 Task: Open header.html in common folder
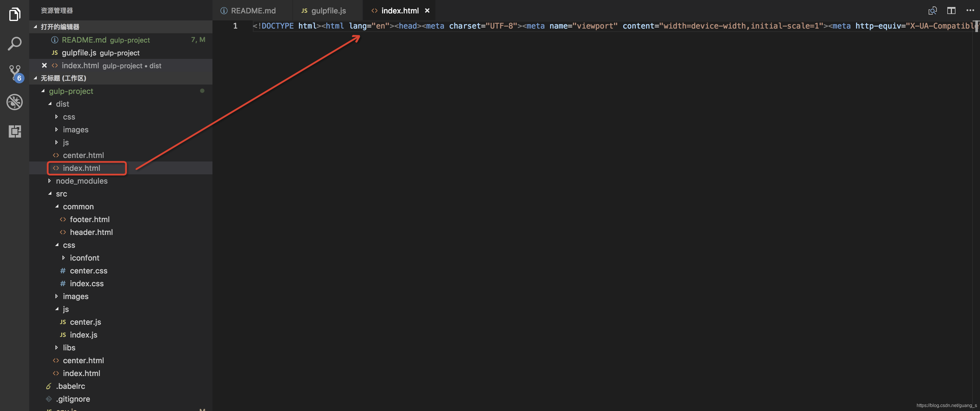point(121,232)
